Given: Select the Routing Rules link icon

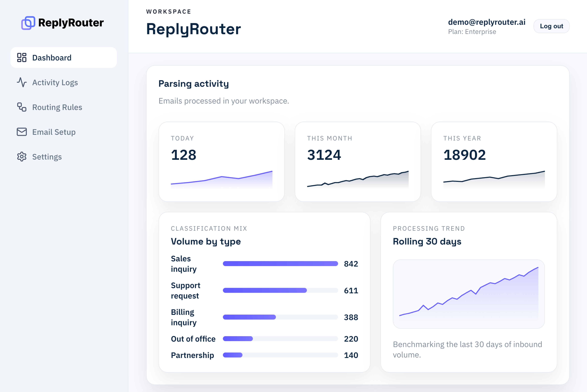Looking at the screenshot, I should [22, 107].
